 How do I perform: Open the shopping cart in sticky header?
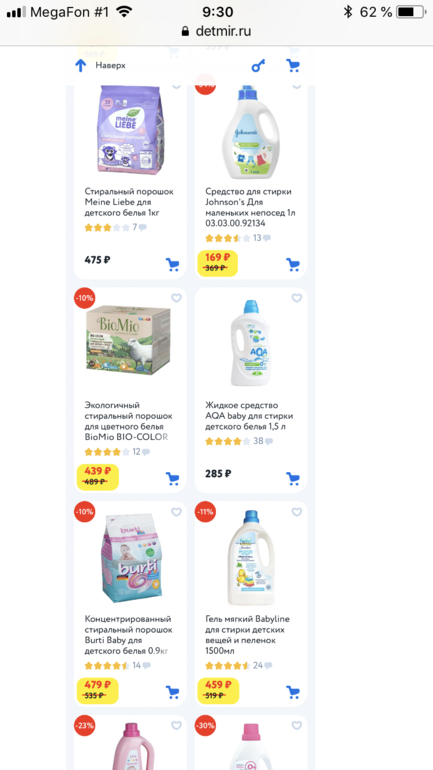click(x=293, y=65)
